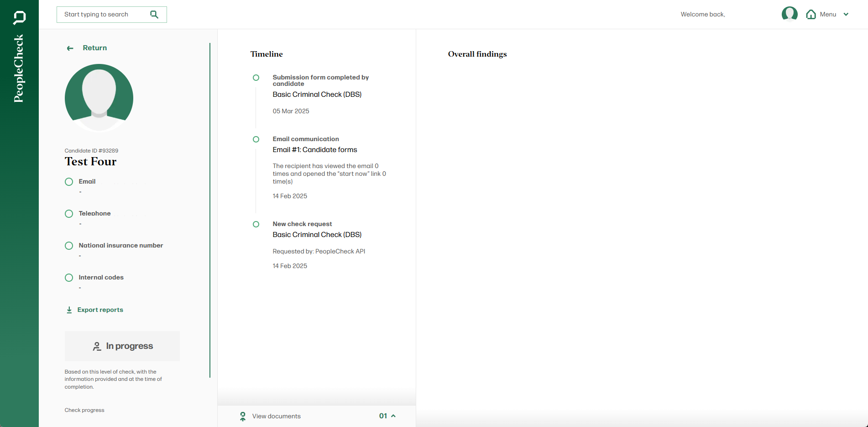Select the Telephone circle marker

pyautogui.click(x=69, y=214)
